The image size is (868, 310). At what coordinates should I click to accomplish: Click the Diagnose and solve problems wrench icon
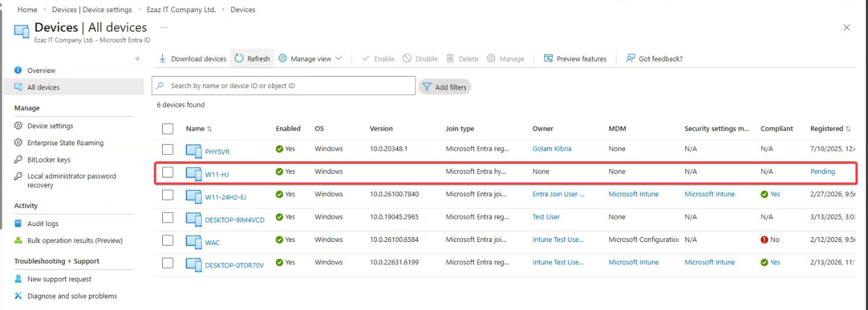tap(18, 296)
